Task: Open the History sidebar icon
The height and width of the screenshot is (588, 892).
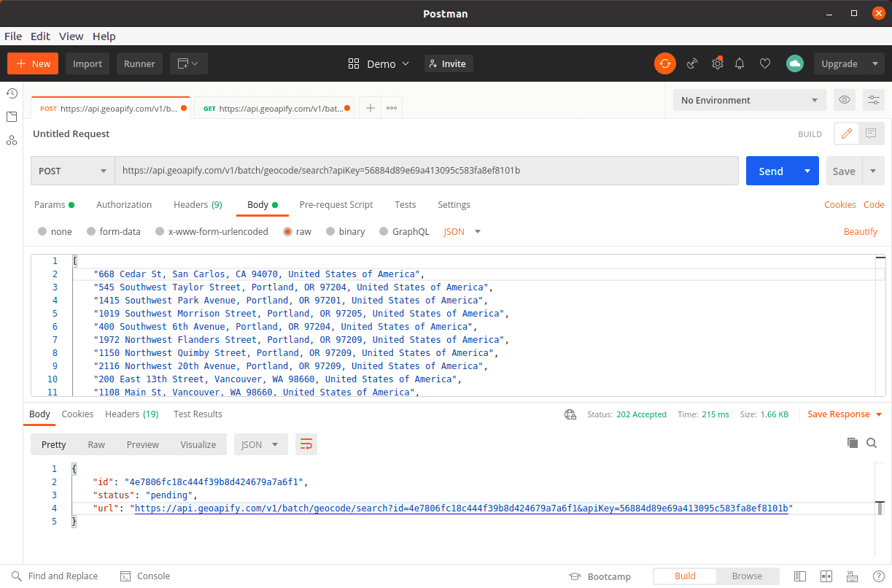Action: click(12, 93)
